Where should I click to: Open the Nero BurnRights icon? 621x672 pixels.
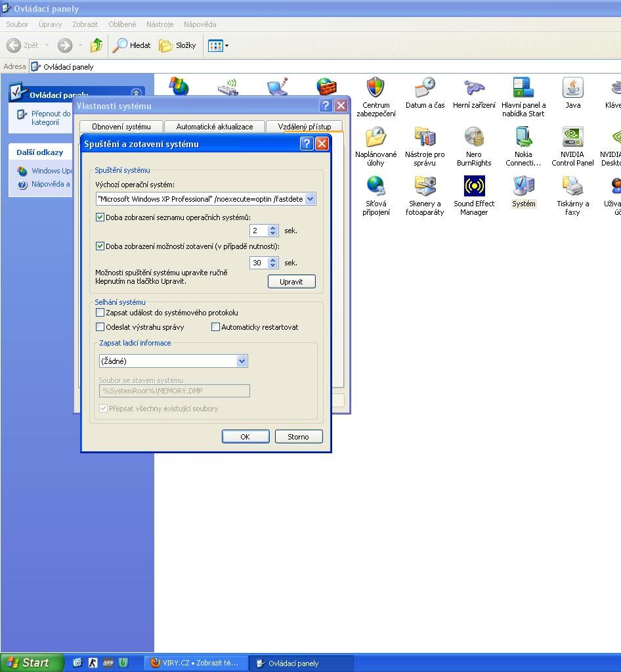[x=474, y=137]
